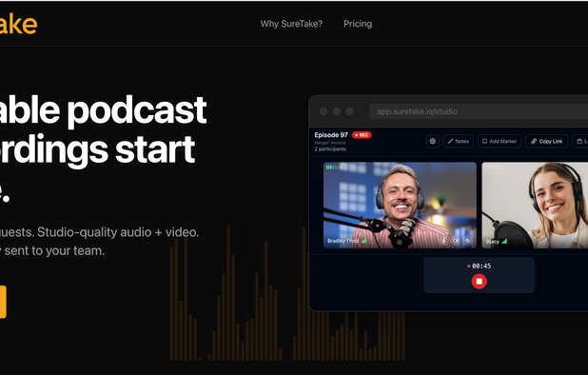Screen dimensions: 588x375
Task: Click the Copy Link button
Action: (547, 142)
